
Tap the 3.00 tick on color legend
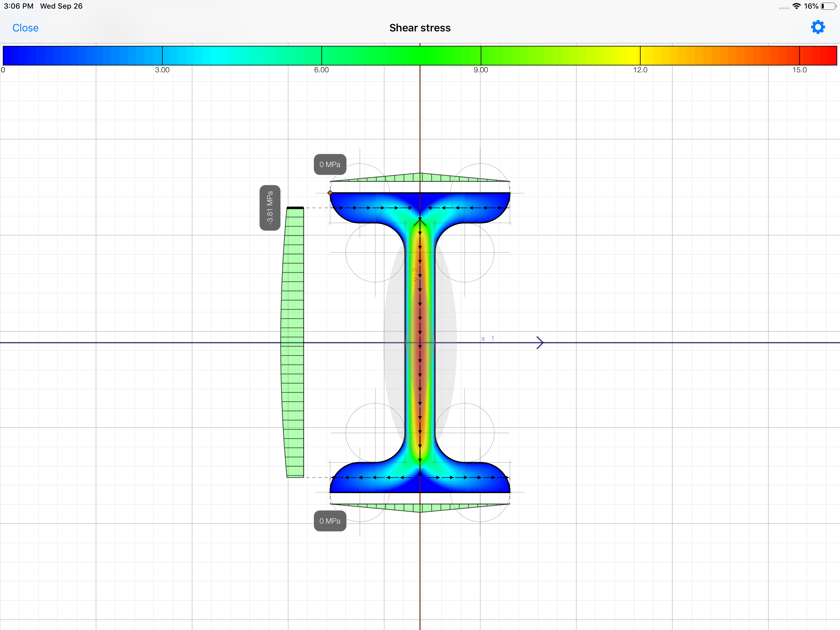coord(162,70)
